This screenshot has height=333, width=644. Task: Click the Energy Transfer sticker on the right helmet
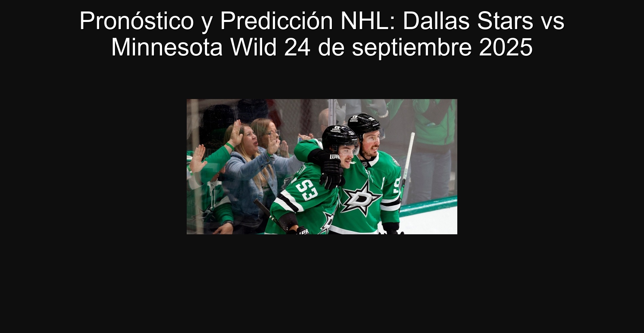pos(354,119)
